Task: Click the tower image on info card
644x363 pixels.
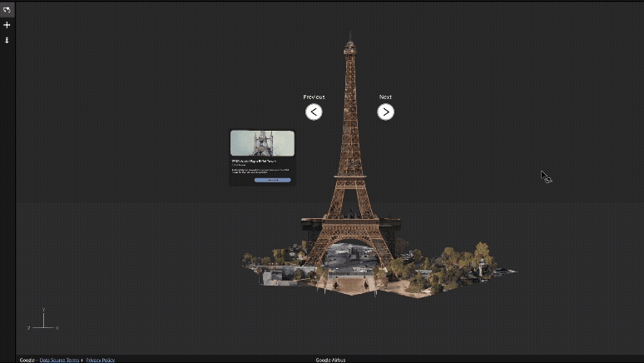Action: tap(262, 142)
